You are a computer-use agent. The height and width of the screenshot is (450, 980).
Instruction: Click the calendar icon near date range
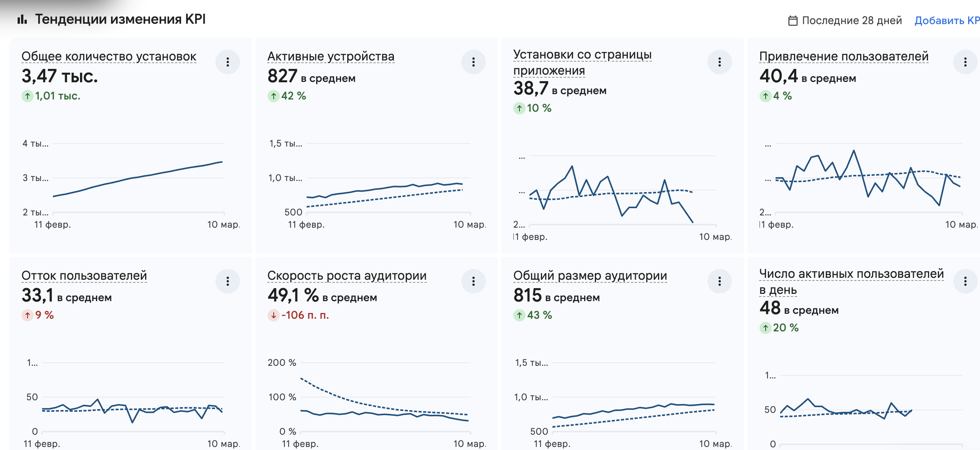coord(792,20)
